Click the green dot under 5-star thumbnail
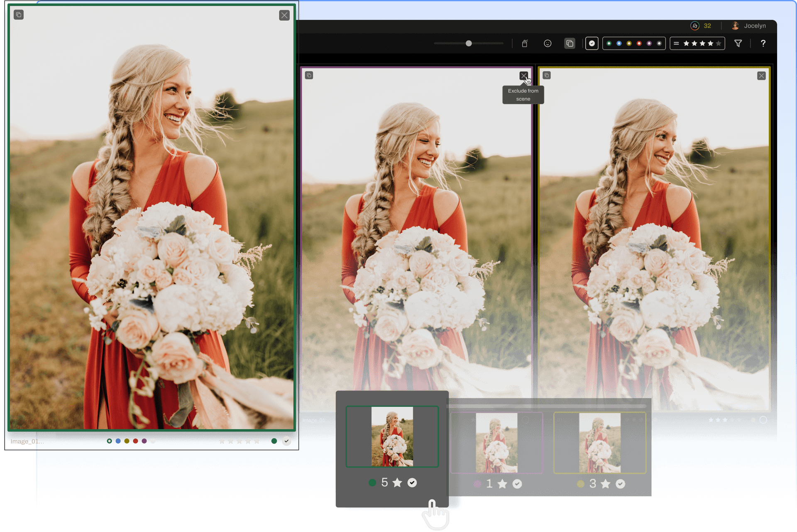This screenshot has width=797, height=532. tap(372, 483)
